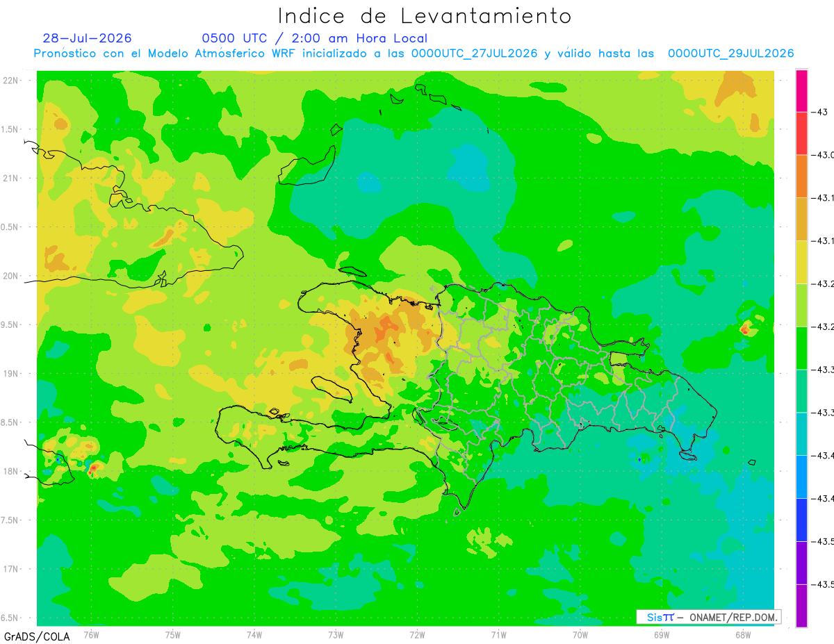Screen dimensions: 834x644
Task: Click the yellow-green legend swatch
Action: (801, 305)
